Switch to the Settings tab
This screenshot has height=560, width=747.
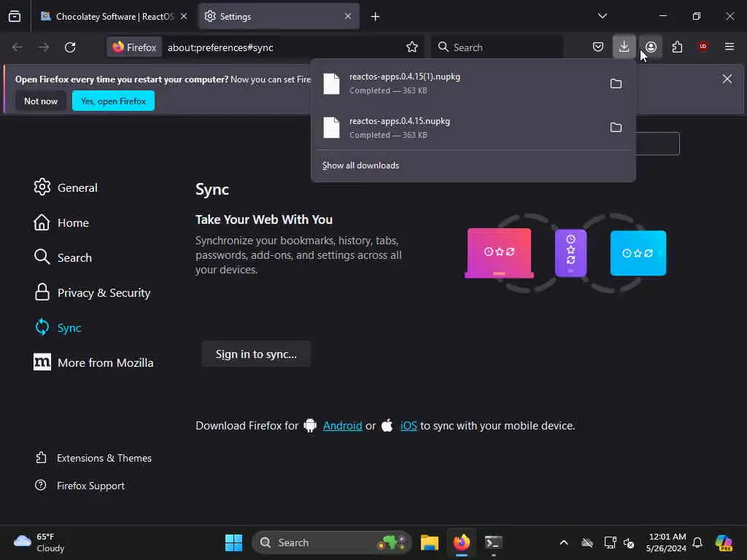279,16
